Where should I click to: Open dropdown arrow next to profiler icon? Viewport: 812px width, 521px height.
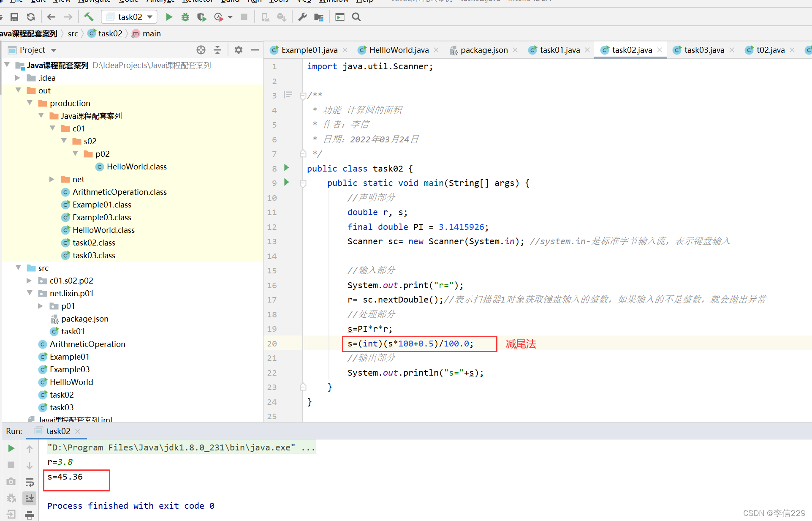pyautogui.click(x=230, y=17)
